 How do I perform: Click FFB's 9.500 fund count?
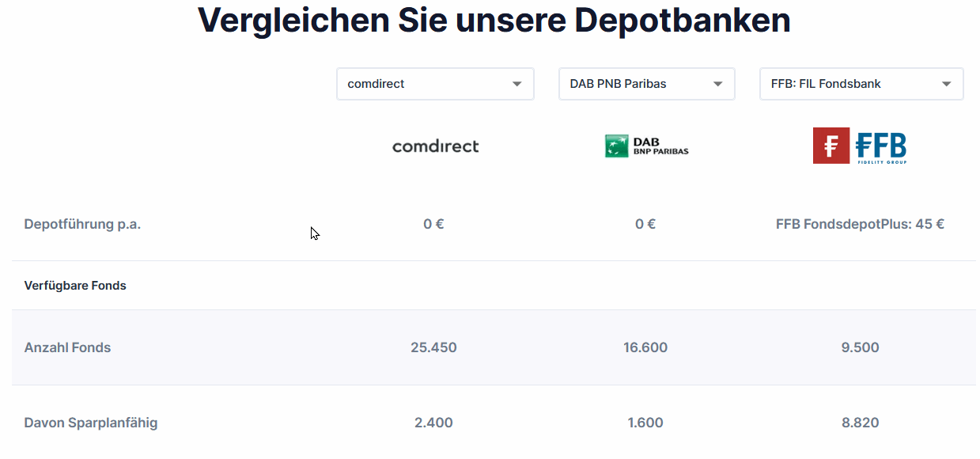click(x=860, y=347)
